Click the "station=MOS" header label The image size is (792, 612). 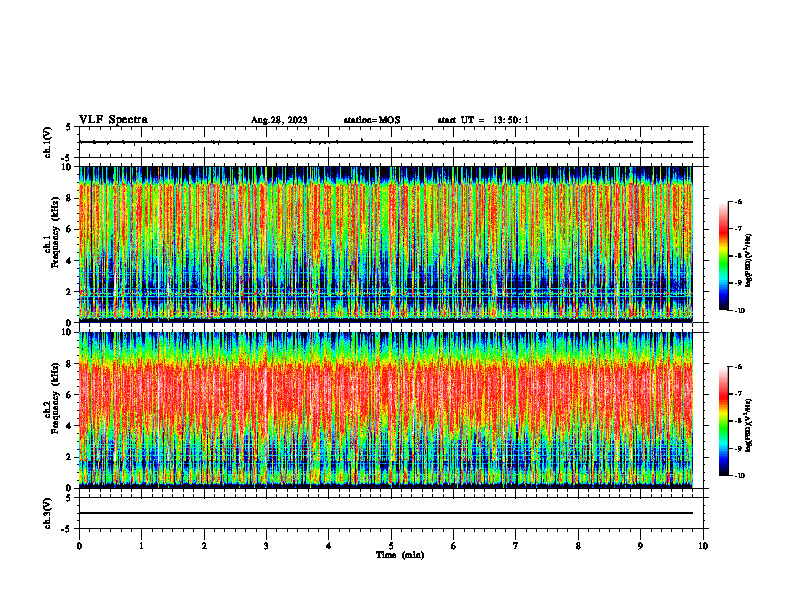(372, 120)
